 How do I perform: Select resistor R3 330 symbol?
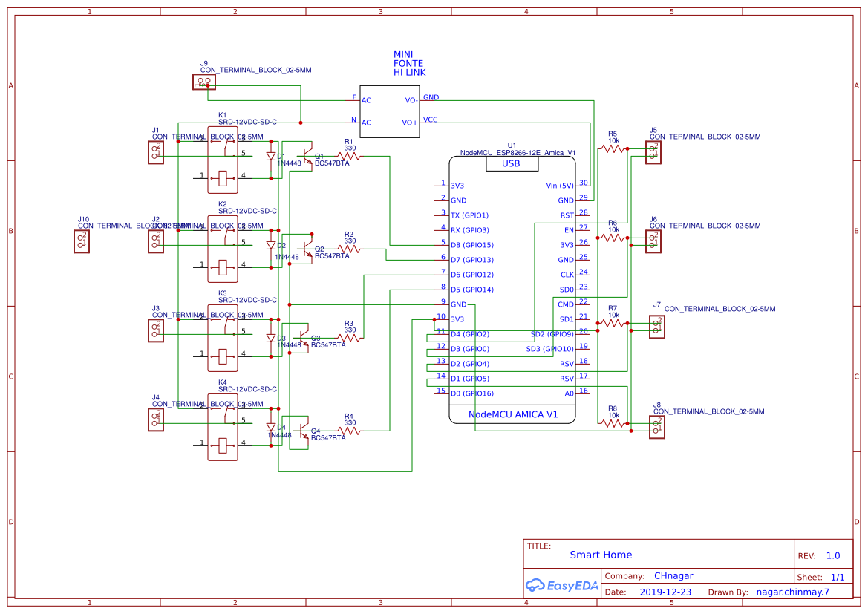349,338
